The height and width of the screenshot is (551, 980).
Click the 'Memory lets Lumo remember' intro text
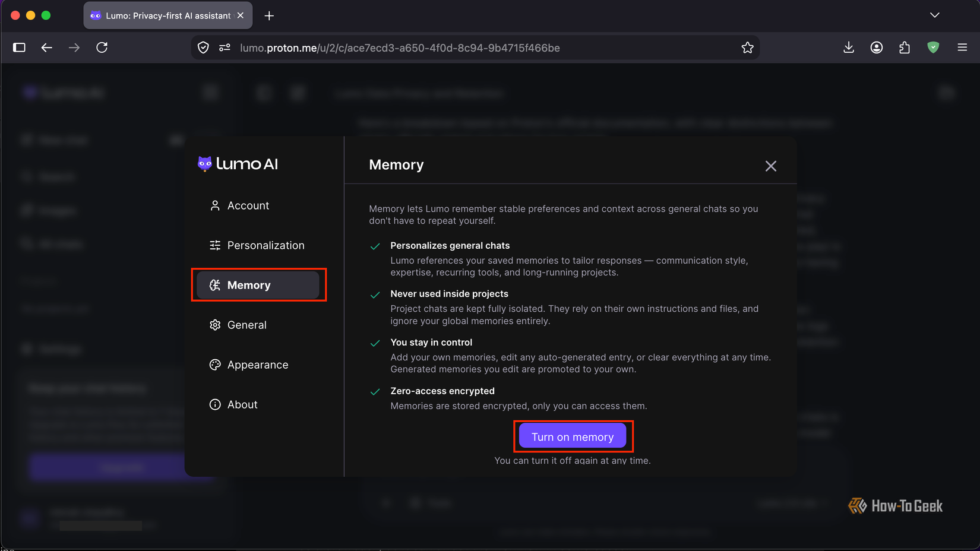pos(564,215)
